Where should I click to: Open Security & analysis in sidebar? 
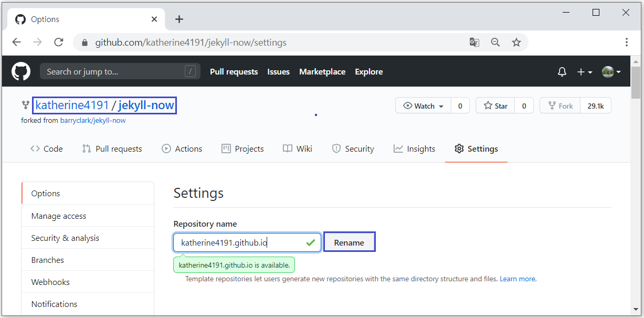point(88,238)
